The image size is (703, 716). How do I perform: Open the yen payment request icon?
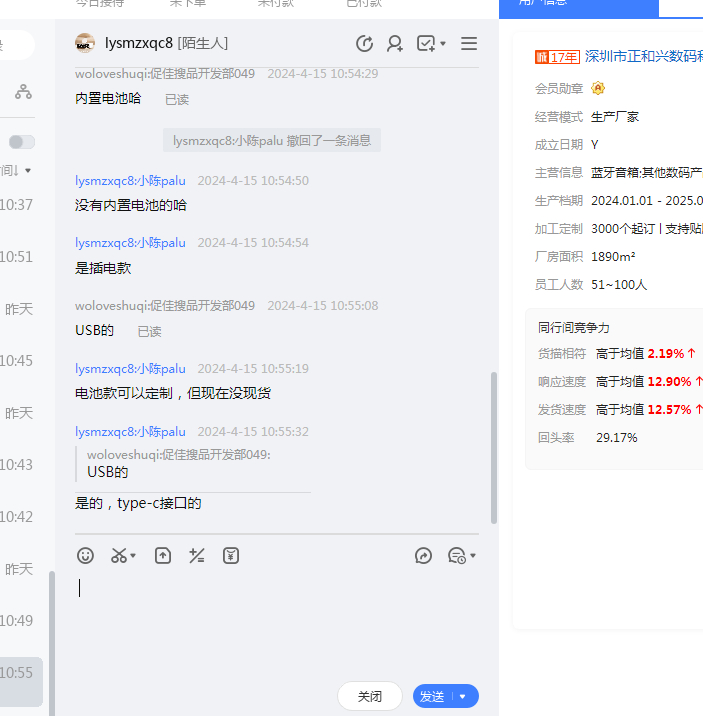click(231, 556)
